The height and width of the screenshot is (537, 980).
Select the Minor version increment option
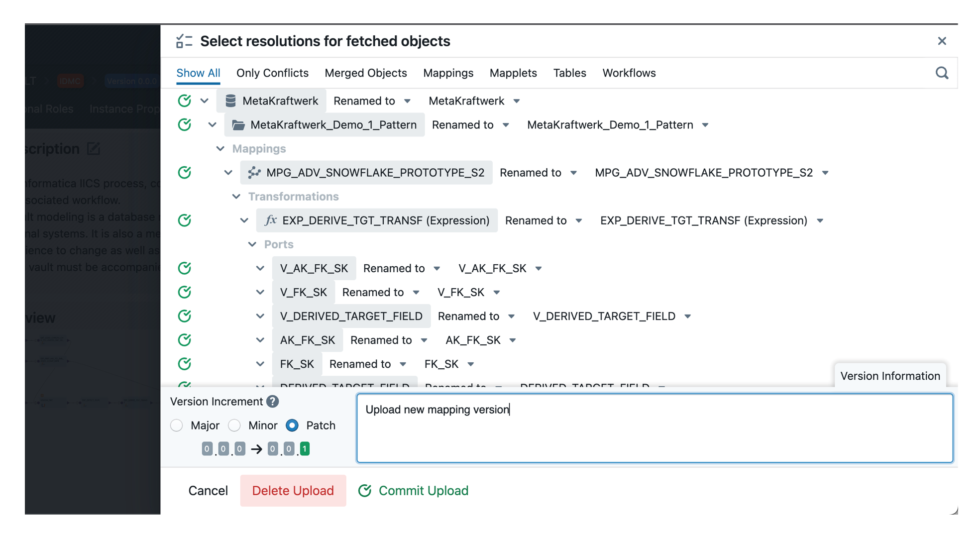pyautogui.click(x=234, y=426)
